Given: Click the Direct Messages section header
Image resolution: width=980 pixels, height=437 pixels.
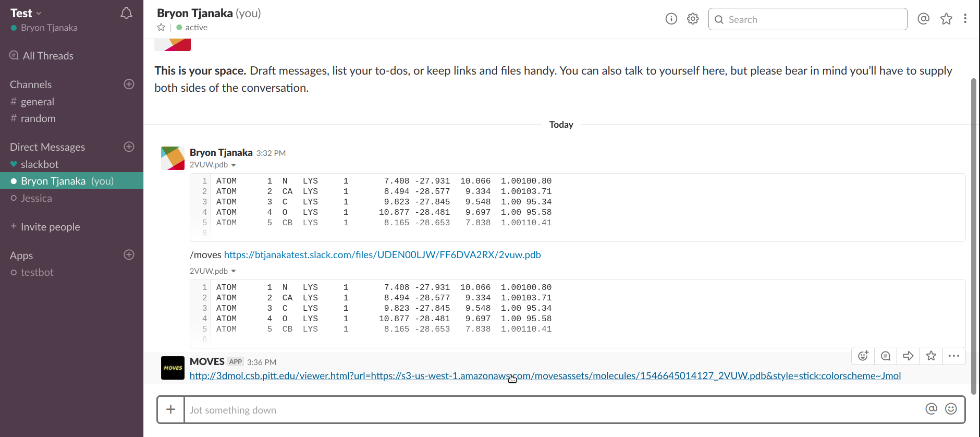Looking at the screenshot, I should (47, 147).
